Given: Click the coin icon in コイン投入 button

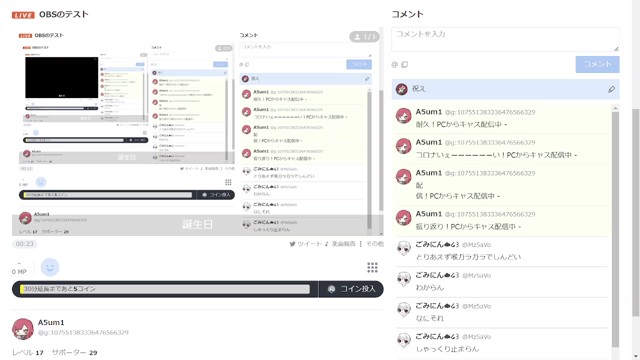Looking at the screenshot, I should (x=331, y=289).
